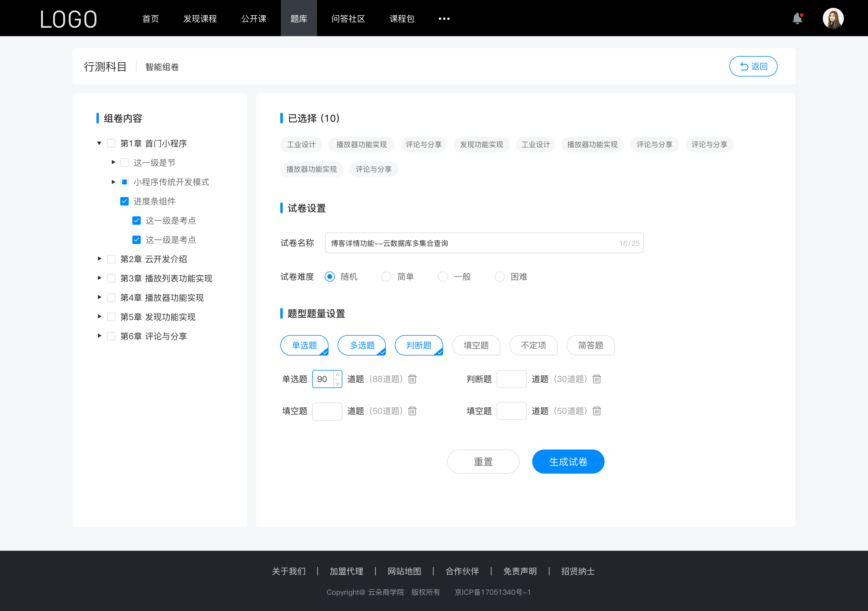This screenshot has height=611, width=868.
Task: Click the 生成试卷 button
Action: pos(568,462)
